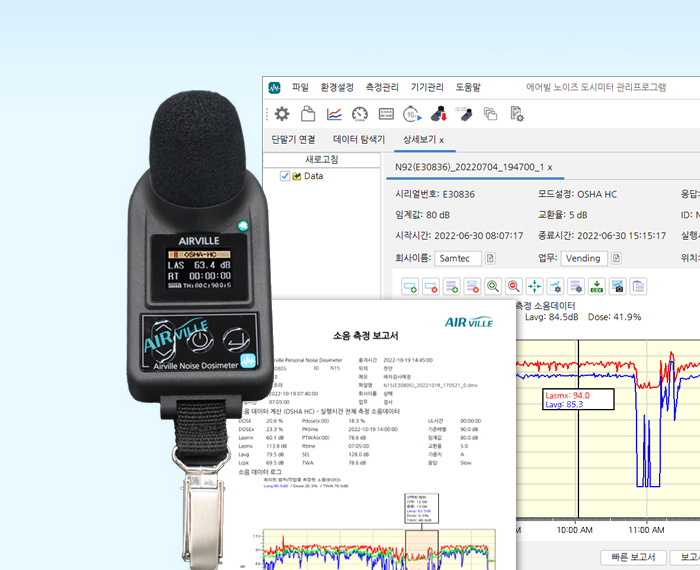Click the open file folder toolbar icon
Image resolution: width=700 pixels, height=570 pixels.
tap(308, 114)
